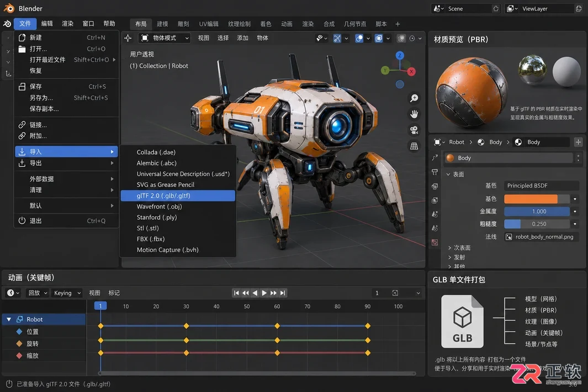Click 保存 save in the file menu
The height and width of the screenshot is (392, 588).
66,87
